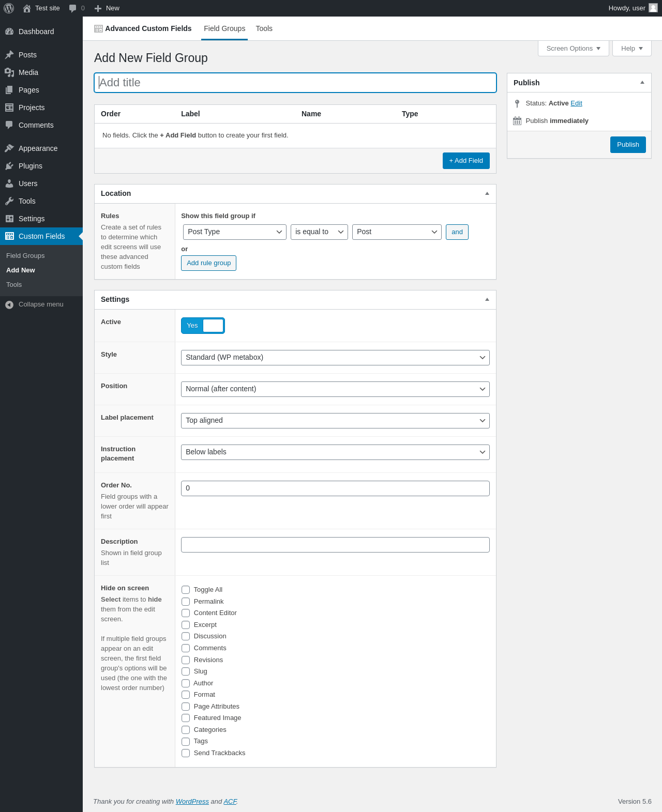Image resolution: width=662 pixels, height=812 pixels.
Task: Open Tools submenu under Custom Fields
Action: click(x=14, y=285)
